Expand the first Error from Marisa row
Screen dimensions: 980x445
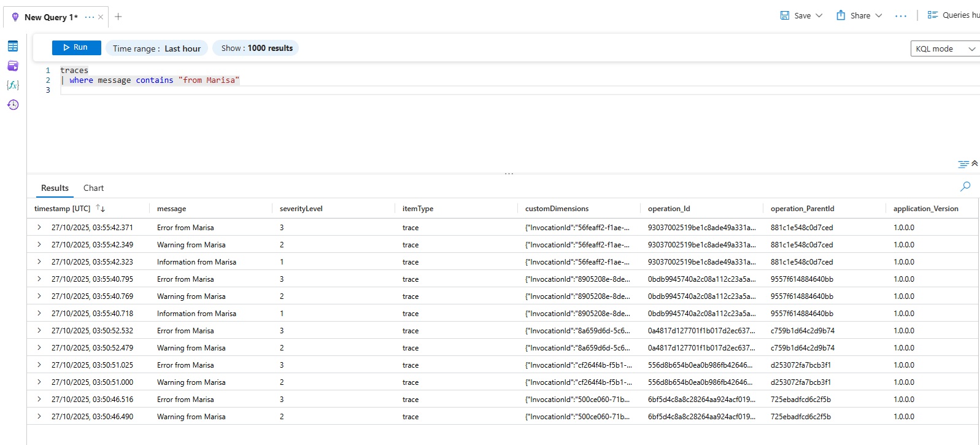[x=39, y=228]
